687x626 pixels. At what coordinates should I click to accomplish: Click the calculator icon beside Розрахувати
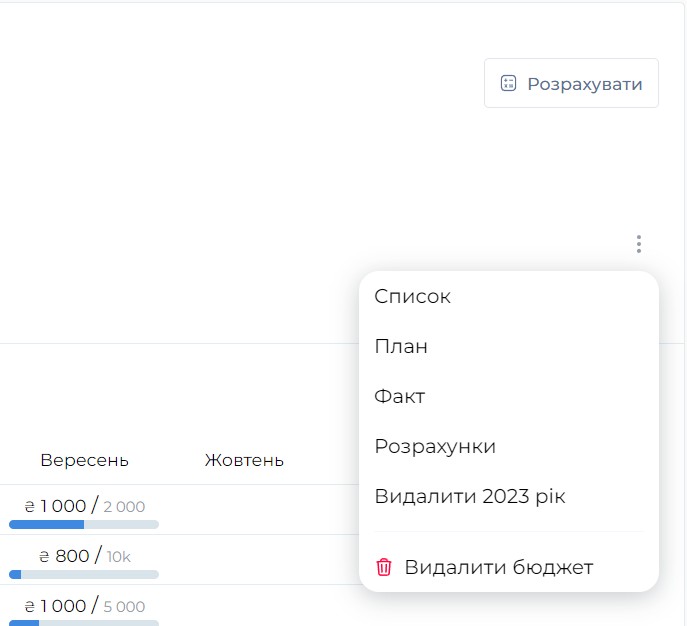(508, 83)
